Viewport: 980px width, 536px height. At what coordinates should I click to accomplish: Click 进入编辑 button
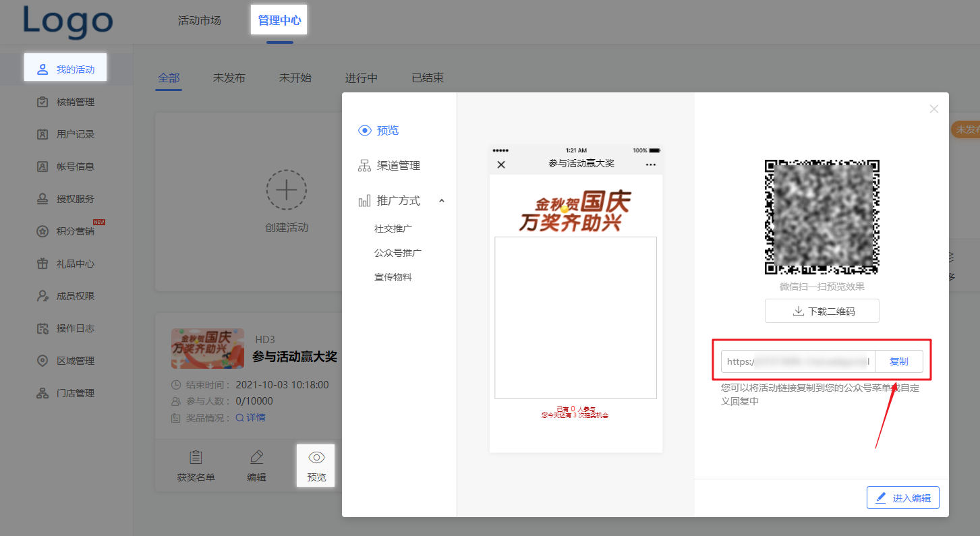point(903,498)
